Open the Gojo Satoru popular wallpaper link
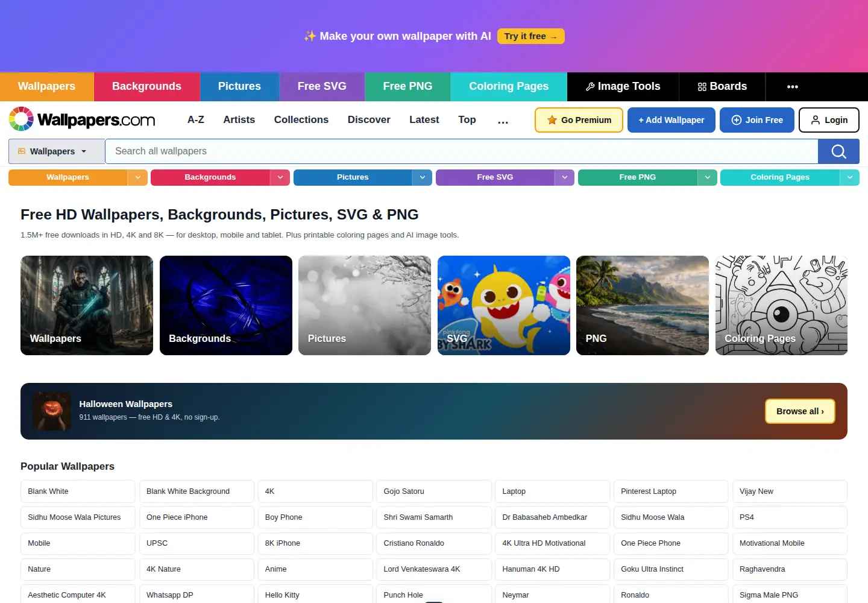868x603 pixels. pyautogui.click(x=434, y=491)
